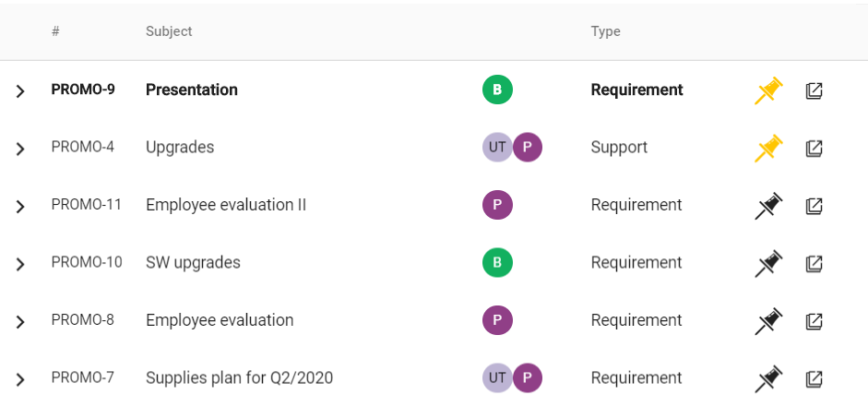
Task: Open PROMO-9 Presentation in new window
Action: point(814,90)
